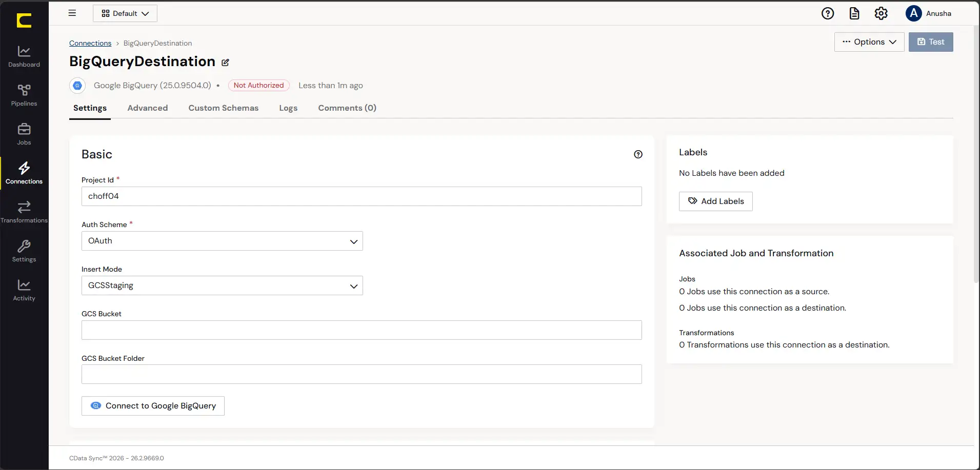The image size is (980, 470).
Task: Select the Connections sidebar icon
Action: (x=24, y=173)
